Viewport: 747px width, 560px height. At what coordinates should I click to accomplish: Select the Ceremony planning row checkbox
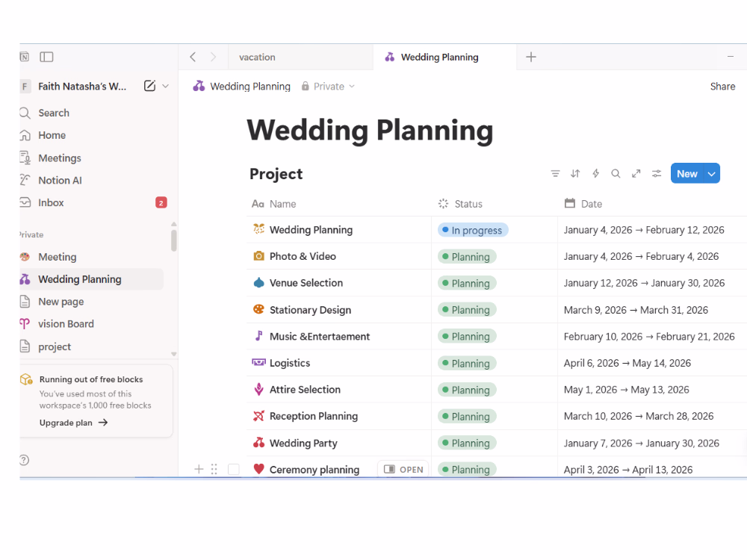click(233, 470)
